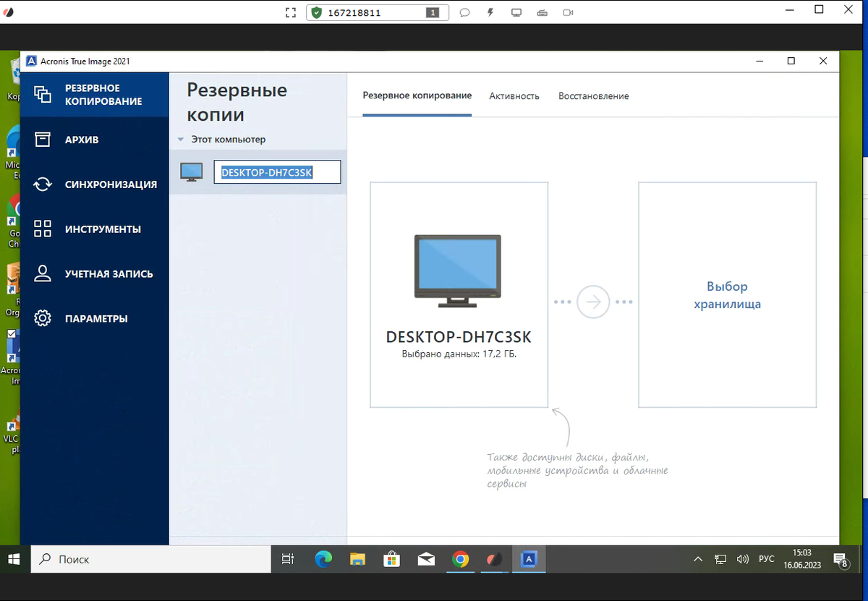Open the volume control from the tray
Screen dimensions: 868x601
point(743,559)
